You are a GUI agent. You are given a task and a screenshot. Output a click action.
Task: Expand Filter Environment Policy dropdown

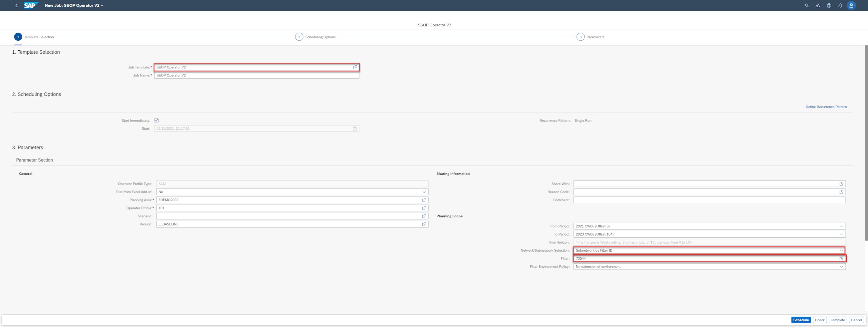tap(841, 267)
